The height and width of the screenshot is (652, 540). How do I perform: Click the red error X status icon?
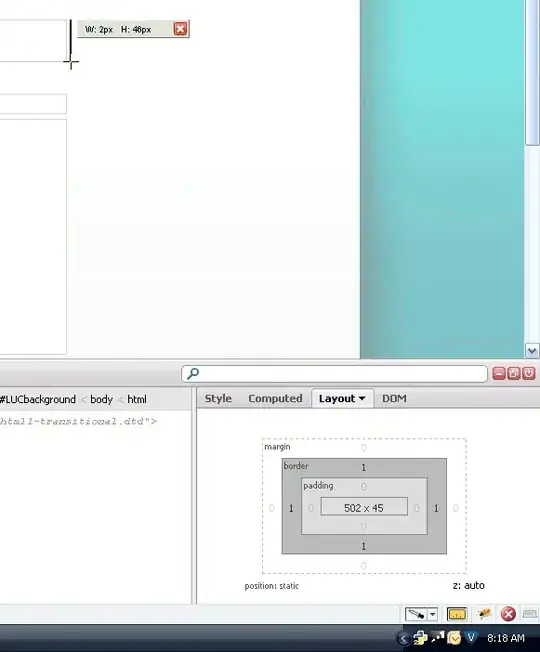(x=508, y=614)
